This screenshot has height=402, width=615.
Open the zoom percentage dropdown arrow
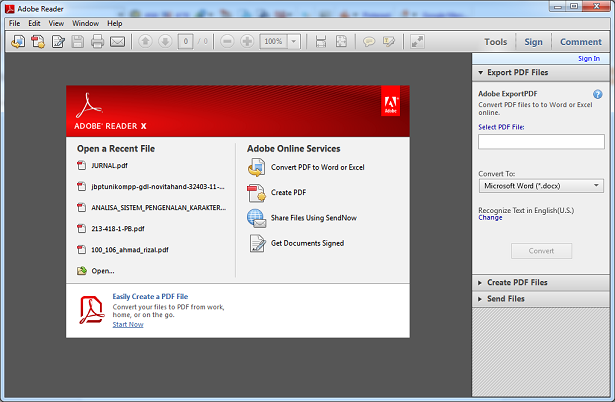[x=293, y=41]
